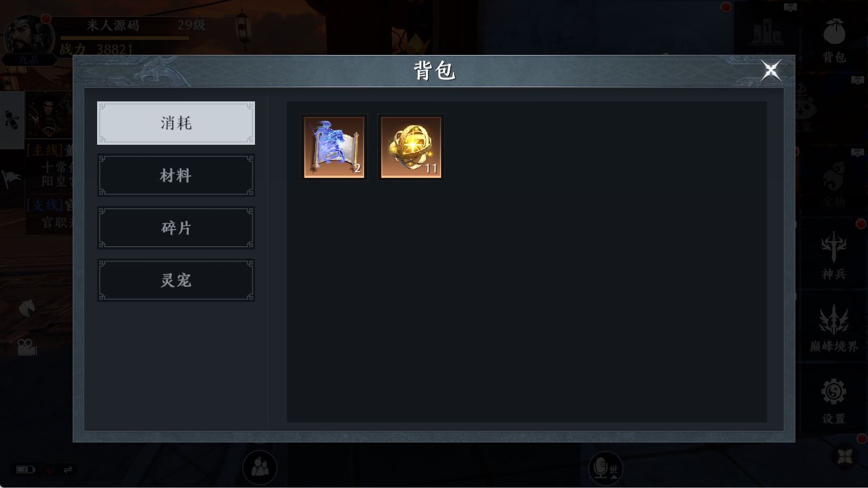Select the 消耗 category tab
Viewport: 868px width, 488px height.
(x=176, y=123)
